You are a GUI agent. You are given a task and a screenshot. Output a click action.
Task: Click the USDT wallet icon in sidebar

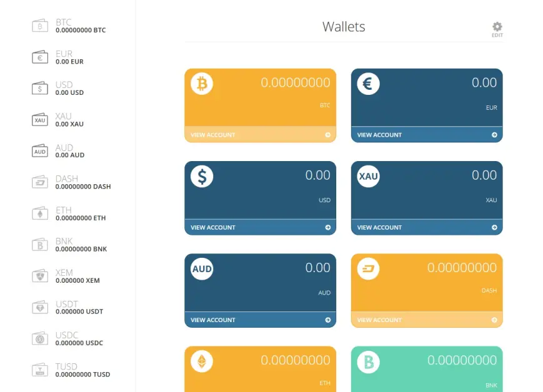coord(40,307)
